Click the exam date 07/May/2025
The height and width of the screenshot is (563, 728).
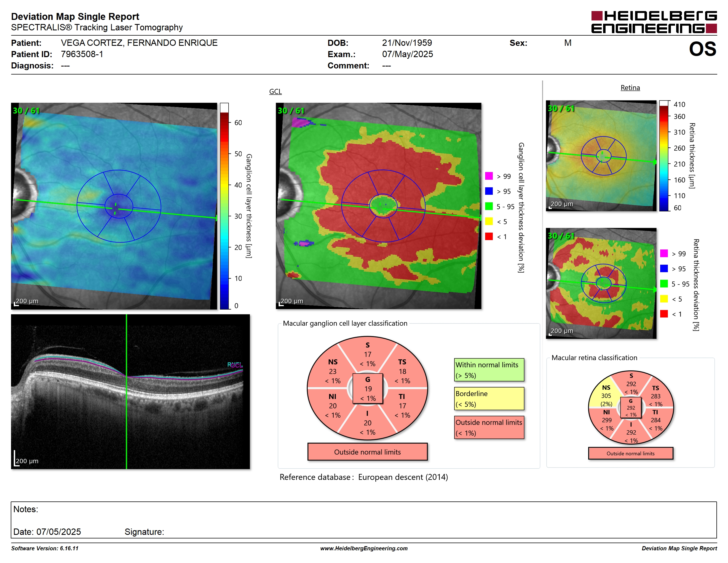407,54
